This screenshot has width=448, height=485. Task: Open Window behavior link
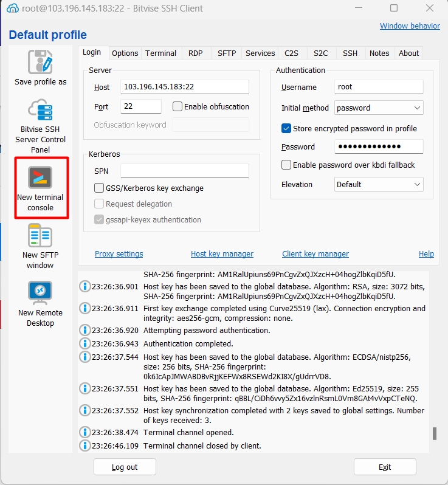[410, 26]
